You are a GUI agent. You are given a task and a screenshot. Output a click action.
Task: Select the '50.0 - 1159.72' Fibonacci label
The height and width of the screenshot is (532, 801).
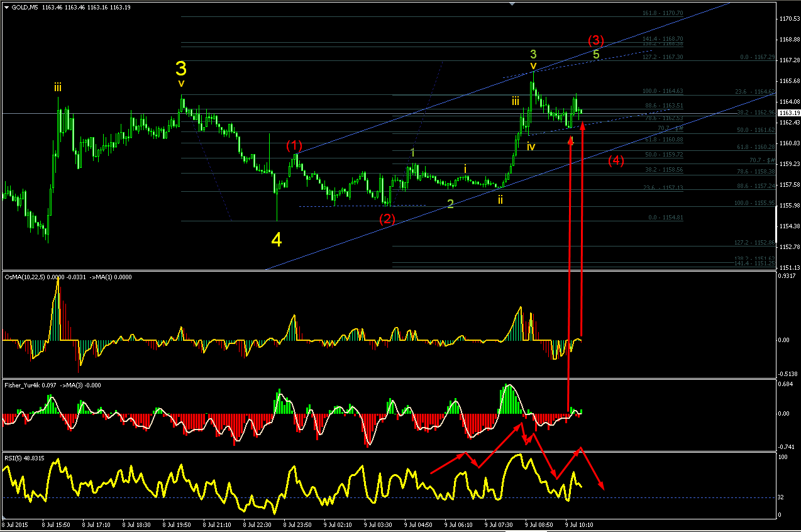pos(664,154)
